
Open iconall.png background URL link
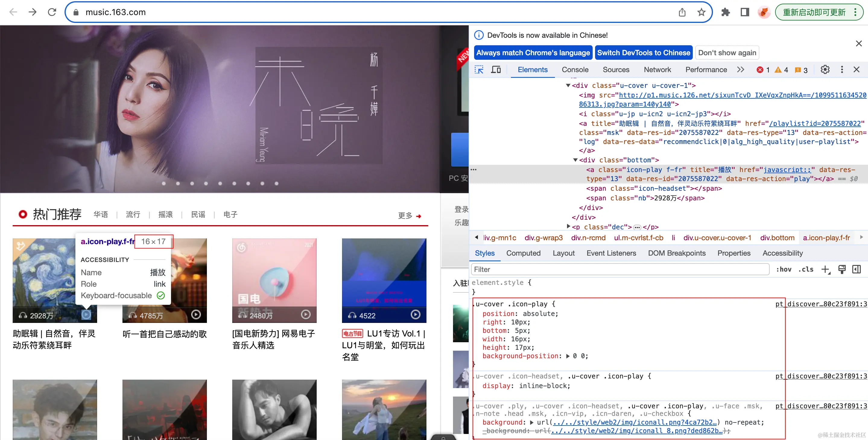coord(635,422)
